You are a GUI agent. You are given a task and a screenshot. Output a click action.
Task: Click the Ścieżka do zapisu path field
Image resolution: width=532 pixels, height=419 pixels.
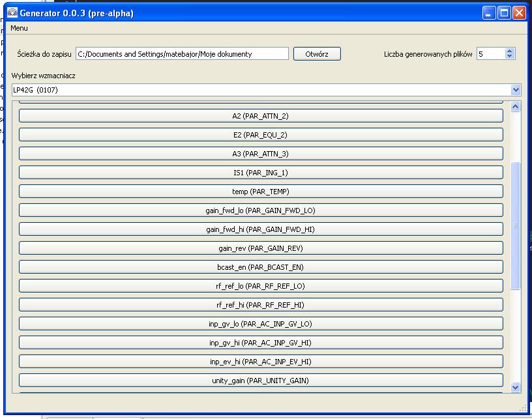[182, 54]
